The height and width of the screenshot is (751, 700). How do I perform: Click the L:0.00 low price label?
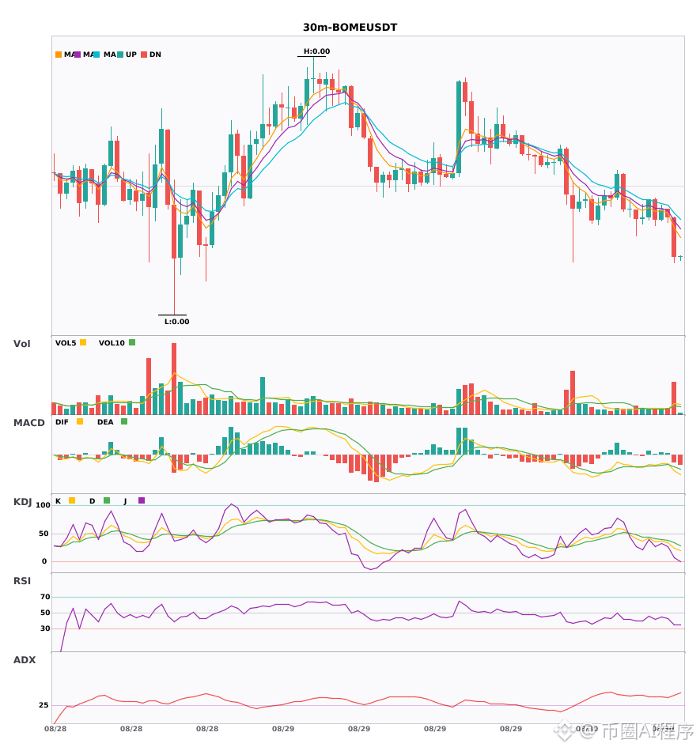click(177, 322)
